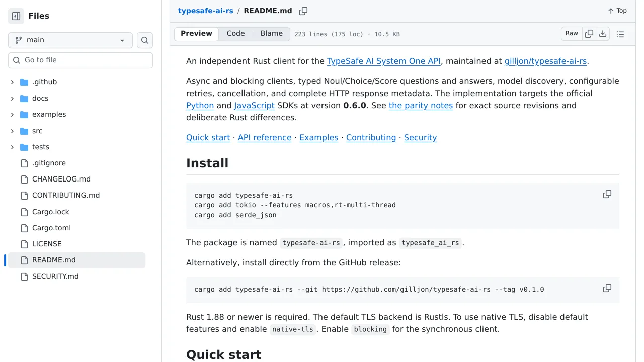Screen dimensions: 644x362
Task: Click the inline code 'blocking'
Action: click(370, 330)
